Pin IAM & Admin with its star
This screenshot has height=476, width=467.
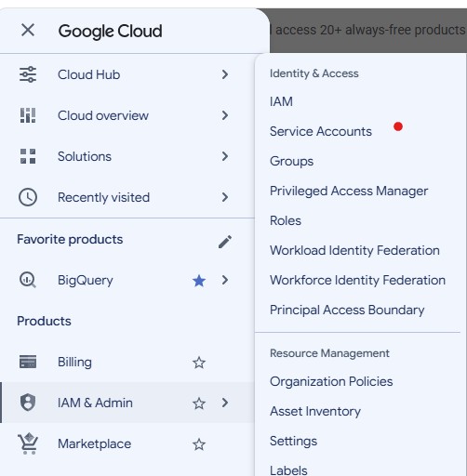pyautogui.click(x=199, y=403)
